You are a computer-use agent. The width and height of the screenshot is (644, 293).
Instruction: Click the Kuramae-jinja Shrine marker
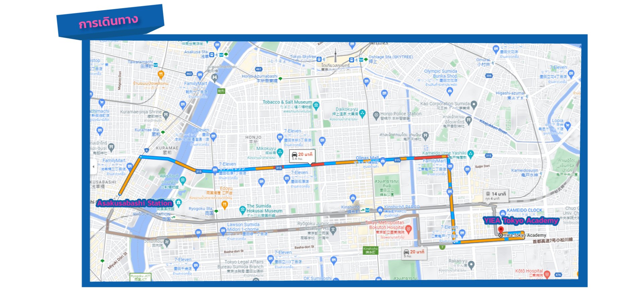tap(166, 115)
